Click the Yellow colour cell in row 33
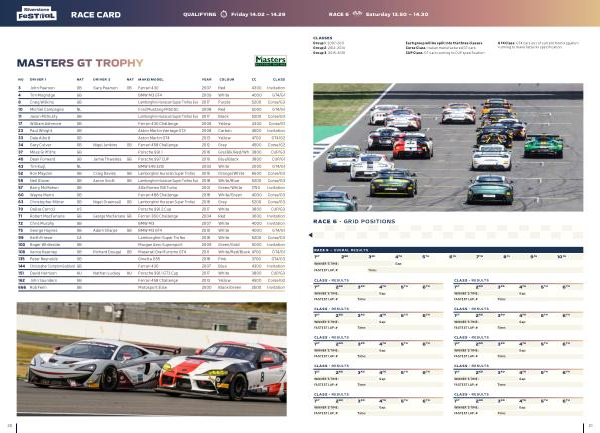Screen dimensions: 600x433 pyautogui.click(x=225, y=138)
